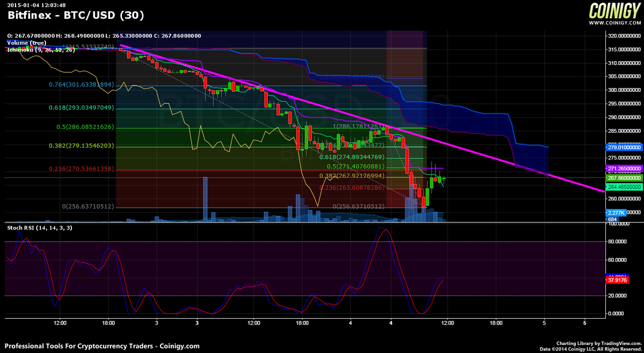Click the 2015-01-04 12:03:48 timestamp

[x=36, y=5]
